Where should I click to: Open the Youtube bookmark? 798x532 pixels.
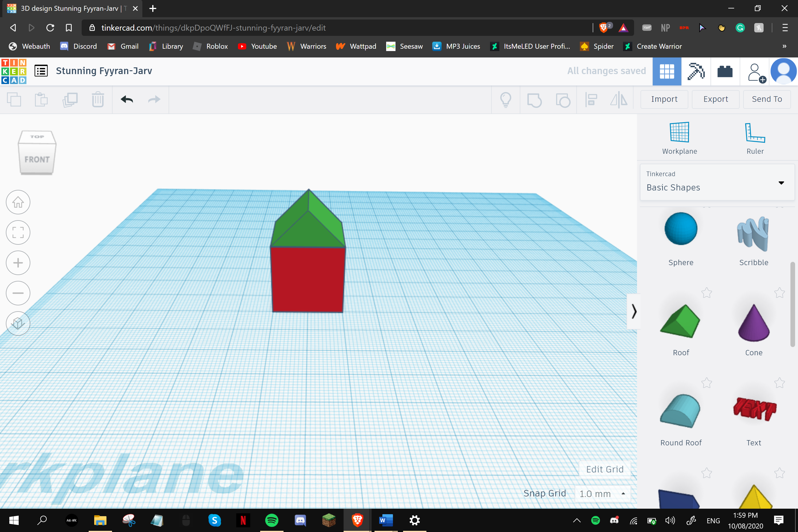[258, 46]
